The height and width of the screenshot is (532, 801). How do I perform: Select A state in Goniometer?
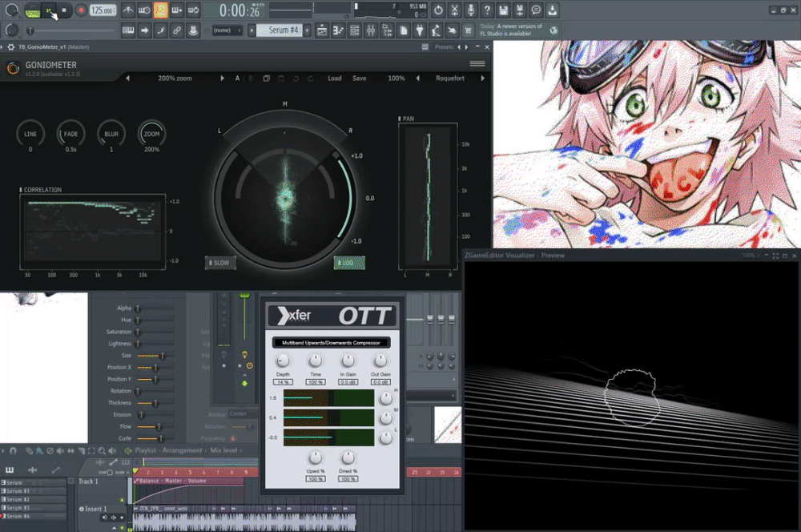[237, 79]
